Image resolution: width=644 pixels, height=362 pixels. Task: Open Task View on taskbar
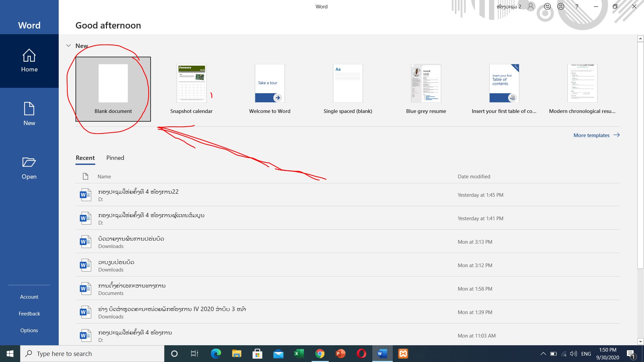click(x=195, y=354)
